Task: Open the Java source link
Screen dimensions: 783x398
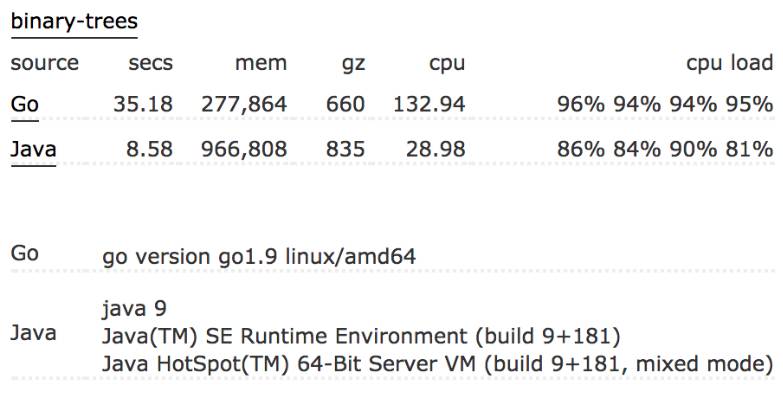Action: point(33,149)
